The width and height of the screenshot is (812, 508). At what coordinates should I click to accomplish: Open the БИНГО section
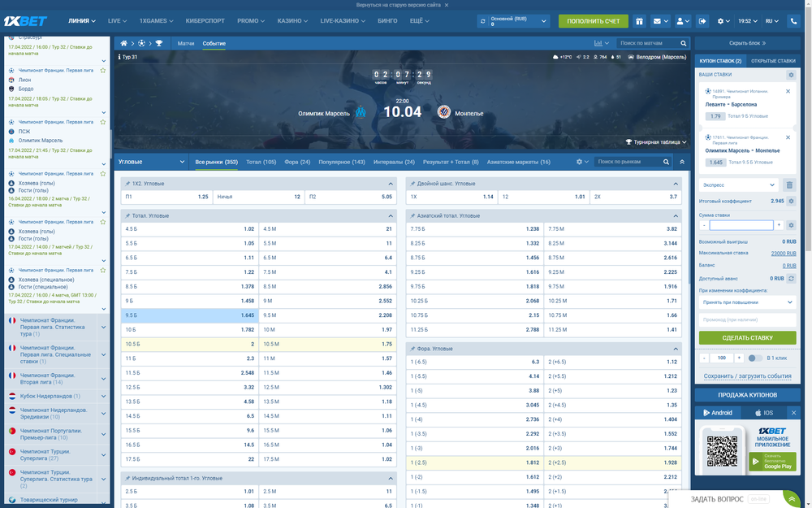click(387, 21)
